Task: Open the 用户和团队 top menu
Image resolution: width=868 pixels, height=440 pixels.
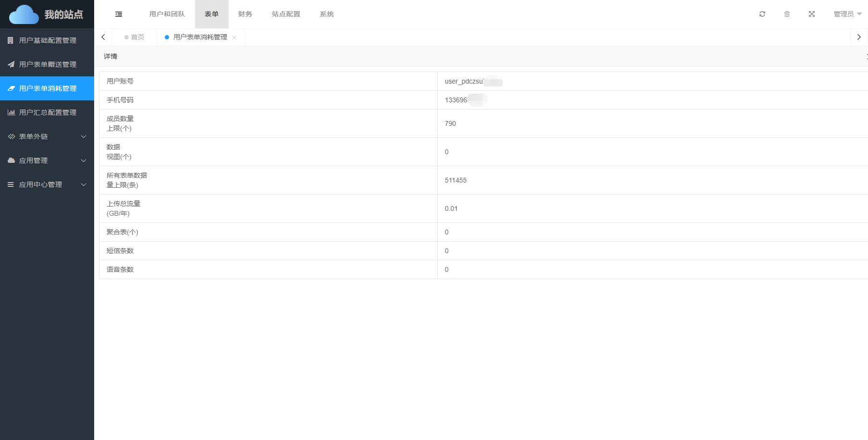Action: (167, 14)
